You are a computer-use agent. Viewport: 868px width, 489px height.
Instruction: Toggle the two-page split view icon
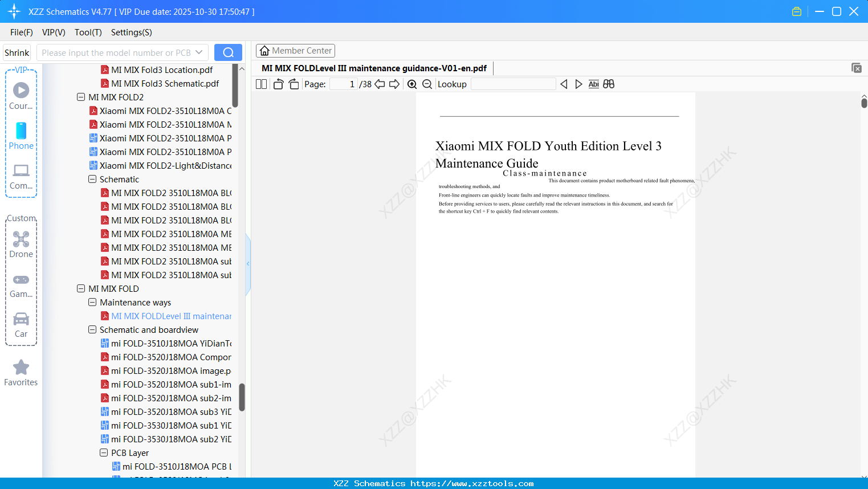pyautogui.click(x=261, y=84)
